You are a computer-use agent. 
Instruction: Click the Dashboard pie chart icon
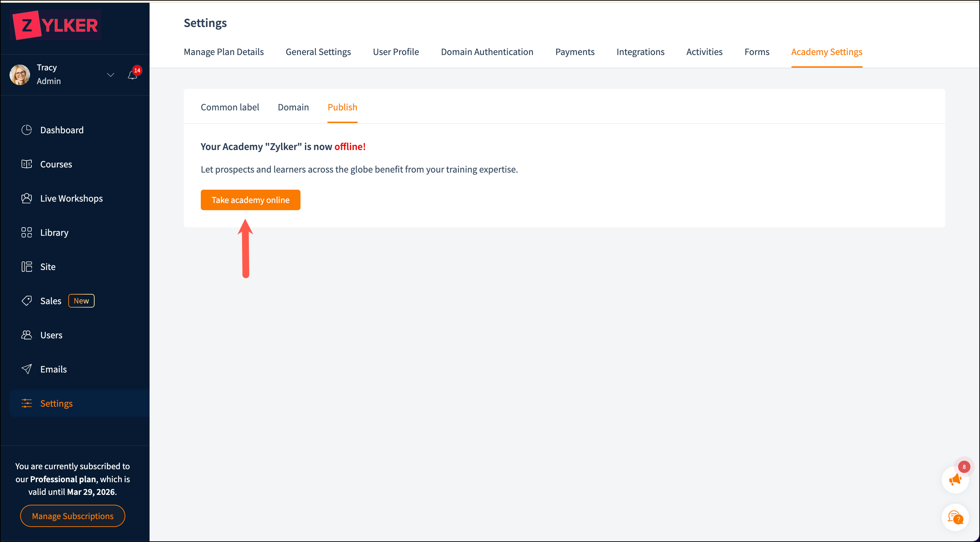27,130
